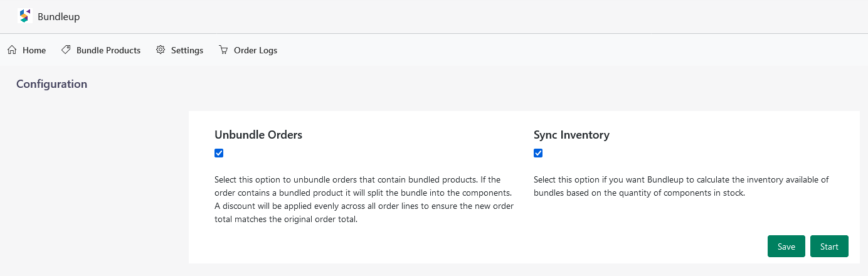The width and height of the screenshot is (868, 276).
Task: Click the gear icon next to Settings
Action: coord(161,50)
